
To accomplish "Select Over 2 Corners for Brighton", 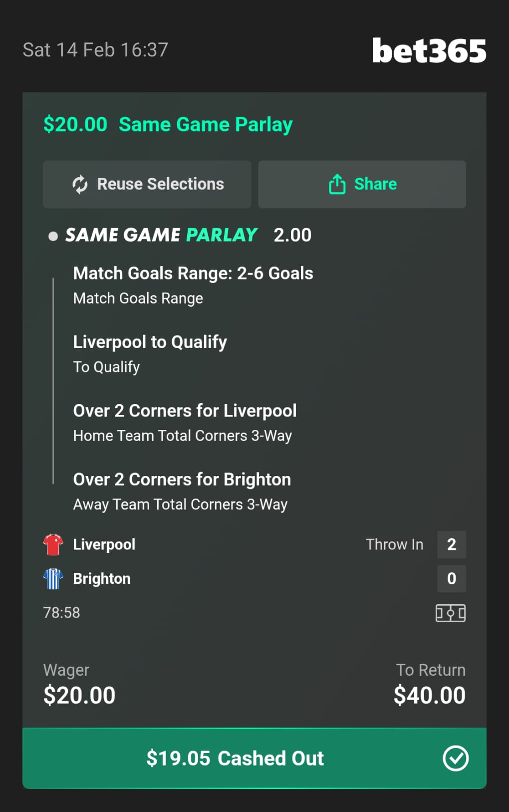I will point(182,480).
